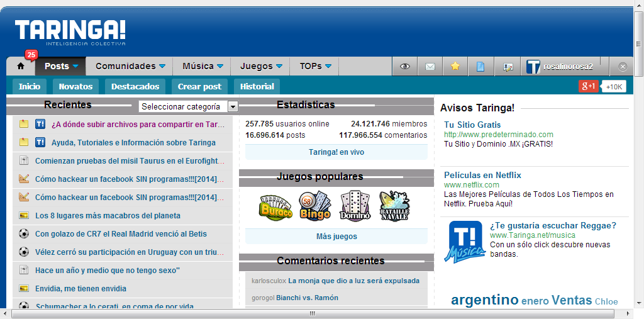Click the +10K share count bubble
Viewport: 644px width, 319px height.
pyautogui.click(x=614, y=87)
